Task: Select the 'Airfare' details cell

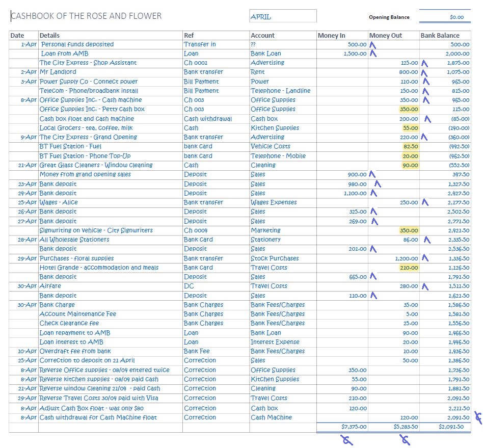Action: pyautogui.click(x=50, y=286)
